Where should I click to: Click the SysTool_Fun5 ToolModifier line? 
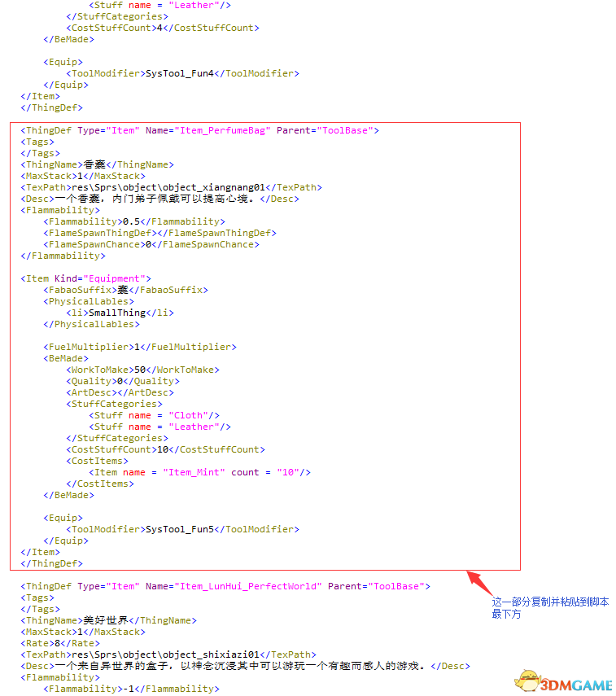coord(182,530)
